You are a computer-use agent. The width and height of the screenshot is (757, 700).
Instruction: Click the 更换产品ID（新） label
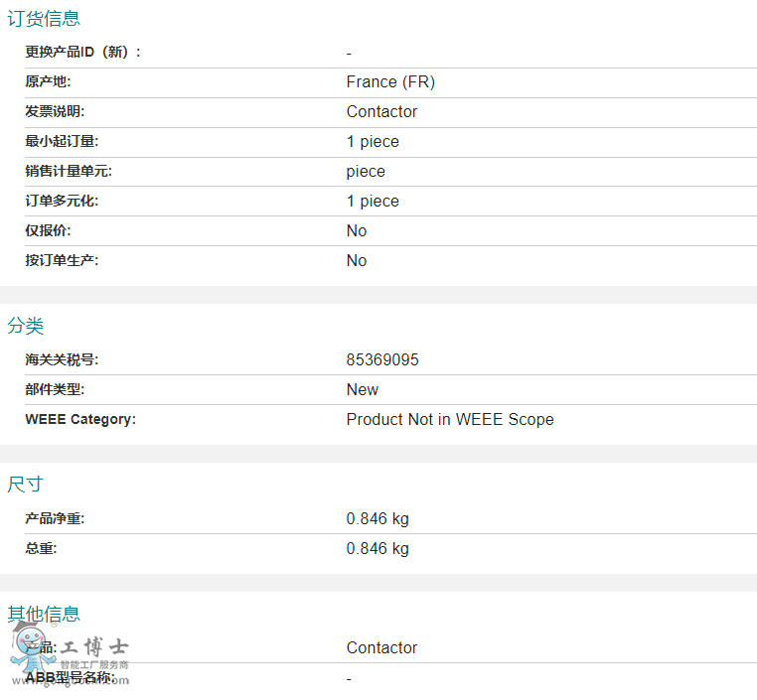[x=83, y=53]
